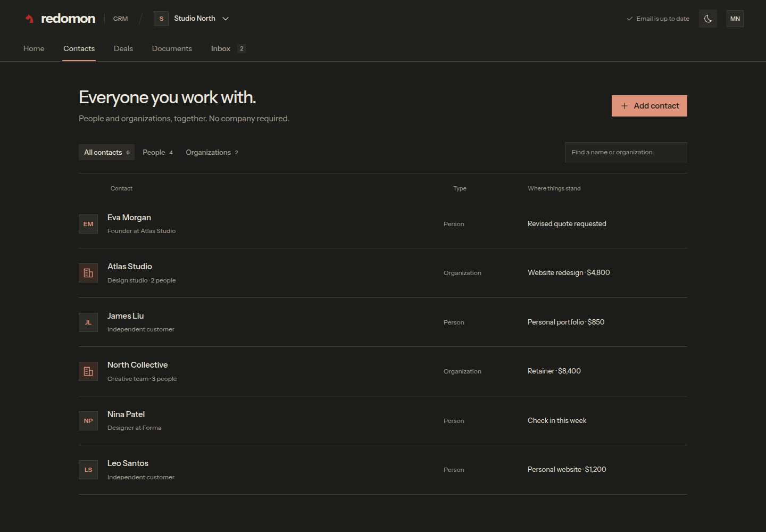Open Eva Morgan's contact

click(x=383, y=224)
